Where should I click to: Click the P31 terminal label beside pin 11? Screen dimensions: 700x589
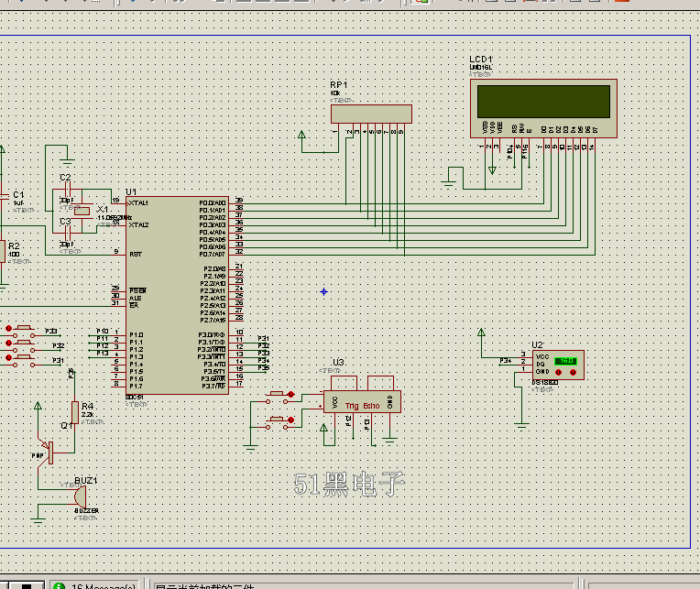[x=263, y=338]
